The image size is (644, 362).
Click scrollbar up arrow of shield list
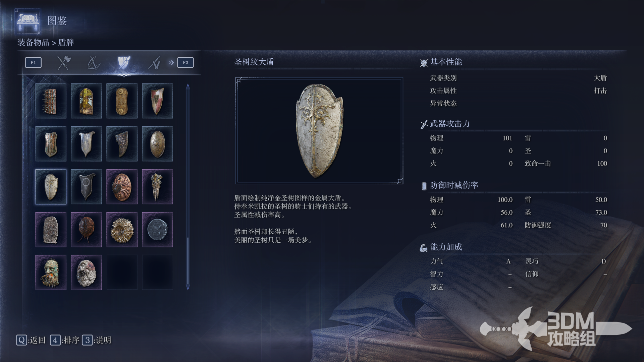pos(188,86)
